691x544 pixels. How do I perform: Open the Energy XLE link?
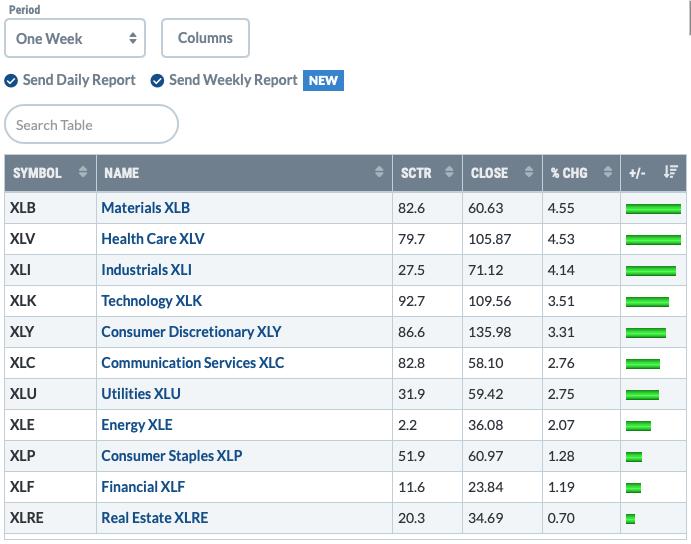pos(137,425)
